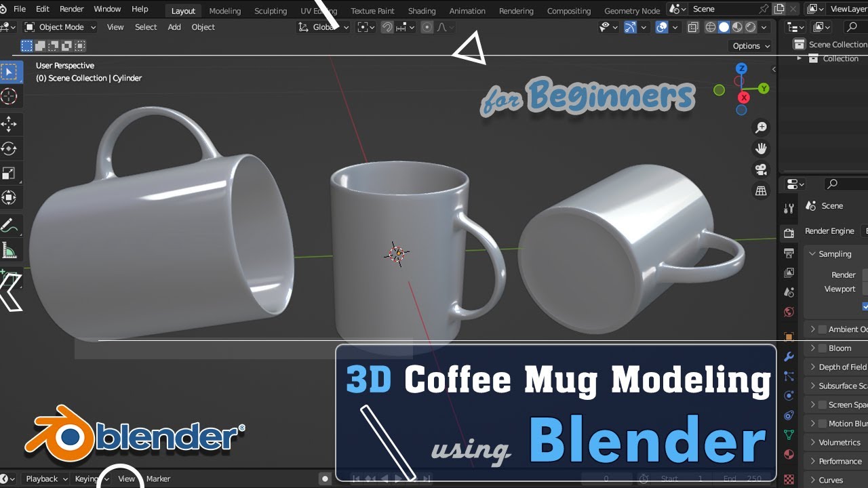The image size is (868, 488).
Task: Open the Tool properties tab
Action: [789, 208]
